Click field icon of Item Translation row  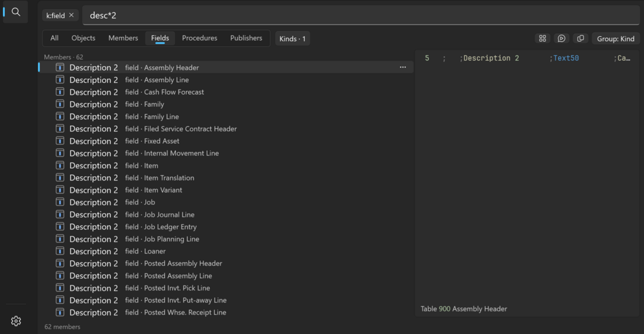[x=60, y=177]
